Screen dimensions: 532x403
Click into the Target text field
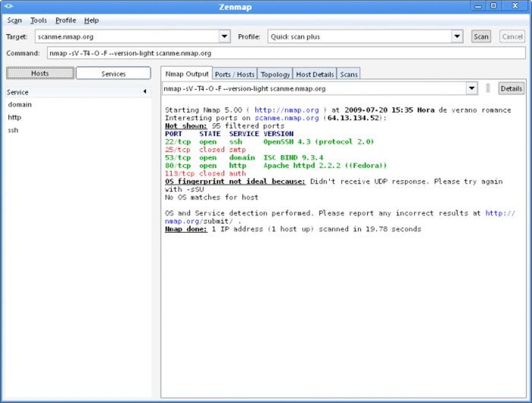[x=127, y=37]
